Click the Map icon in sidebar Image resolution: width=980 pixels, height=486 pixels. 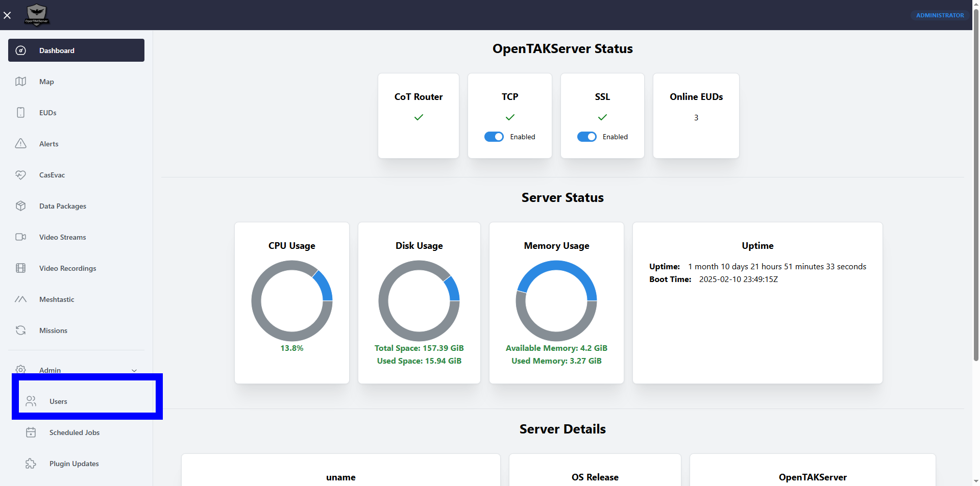click(x=21, y=82)
